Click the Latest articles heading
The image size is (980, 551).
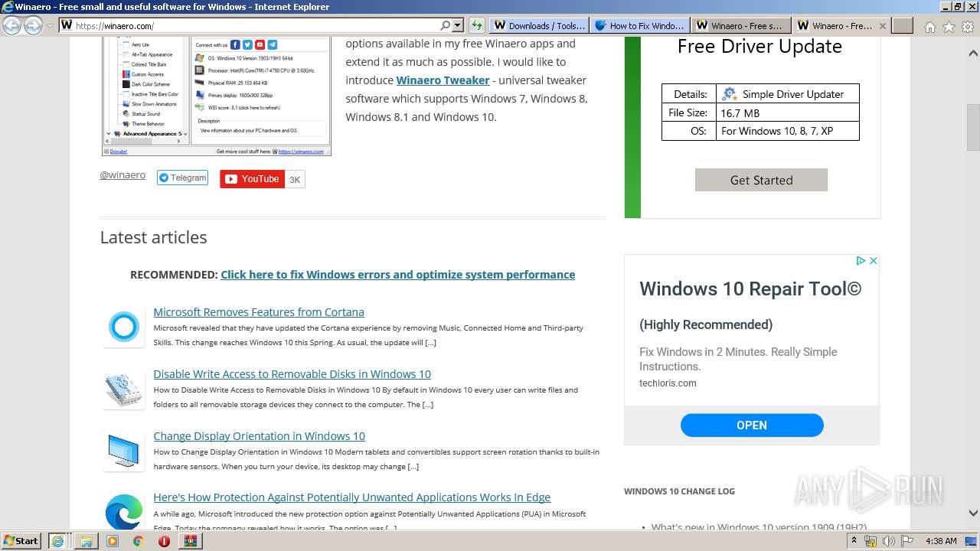pos(153,237)
